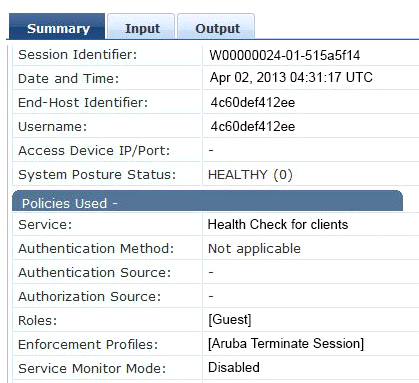419x383 pixels.
Task: Click the Disabled service monitor mode value
Action: (234, 367)
